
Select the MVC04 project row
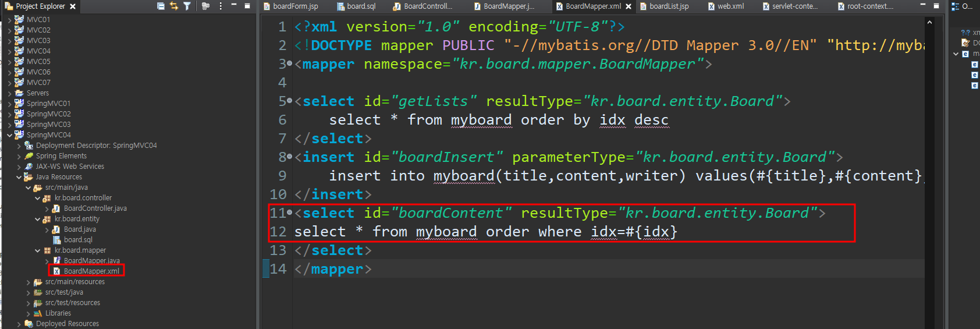[38, 51]
